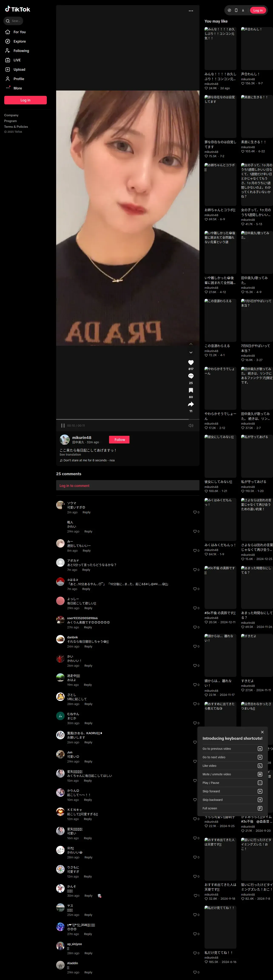
Task: Like ソウマ's comment heart
Action: point(195,512)
